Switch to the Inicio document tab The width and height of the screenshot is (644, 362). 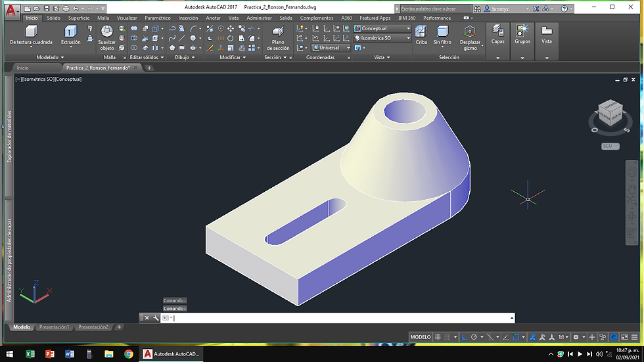click(22, 68)
